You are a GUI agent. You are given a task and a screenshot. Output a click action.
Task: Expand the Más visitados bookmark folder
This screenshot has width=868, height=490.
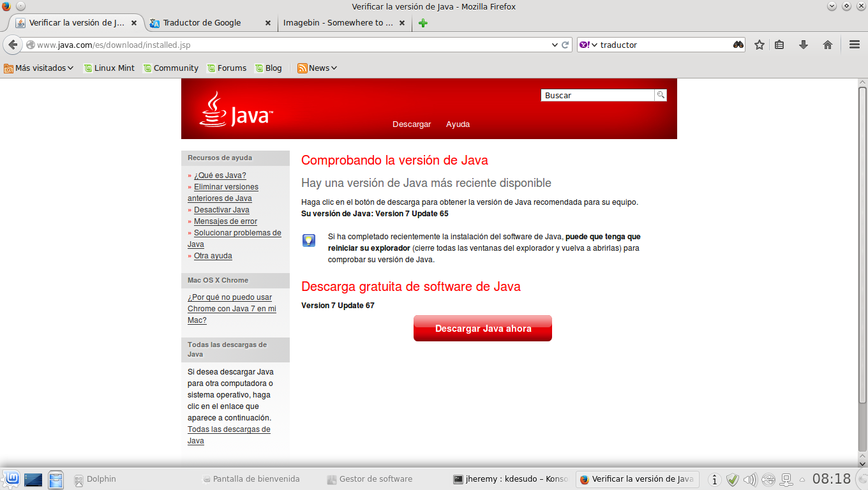(39, 68)
